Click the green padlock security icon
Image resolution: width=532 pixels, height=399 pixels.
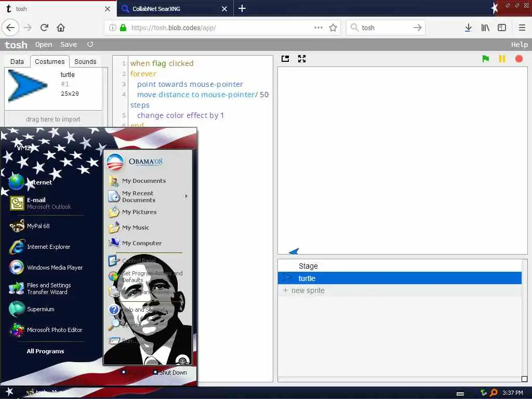click(123, 28)
